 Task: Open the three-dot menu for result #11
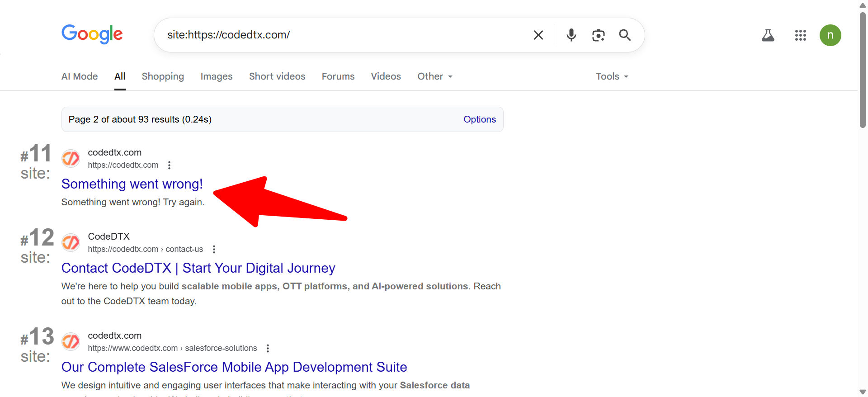[x=170, y=165]
